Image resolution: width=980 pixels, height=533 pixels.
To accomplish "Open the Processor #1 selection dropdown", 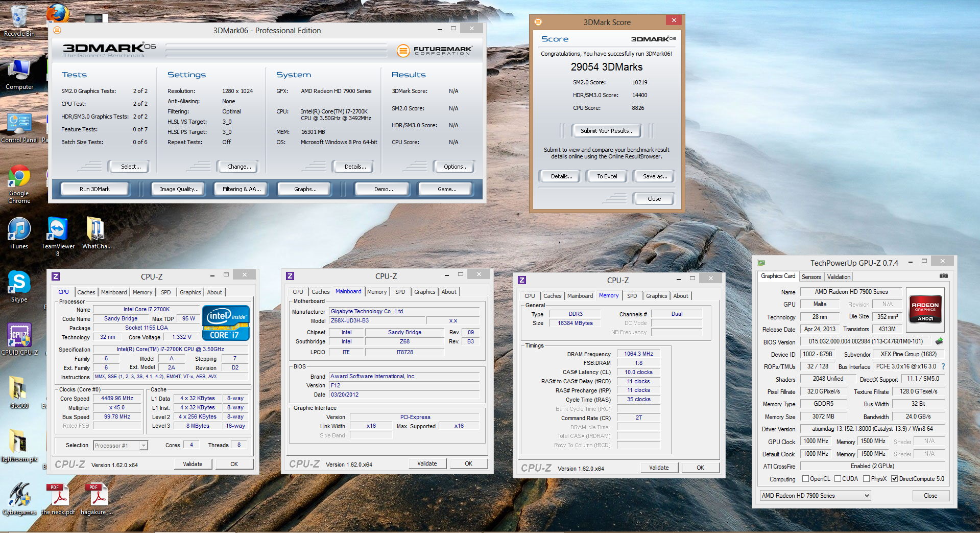I will tap(121, 446).
